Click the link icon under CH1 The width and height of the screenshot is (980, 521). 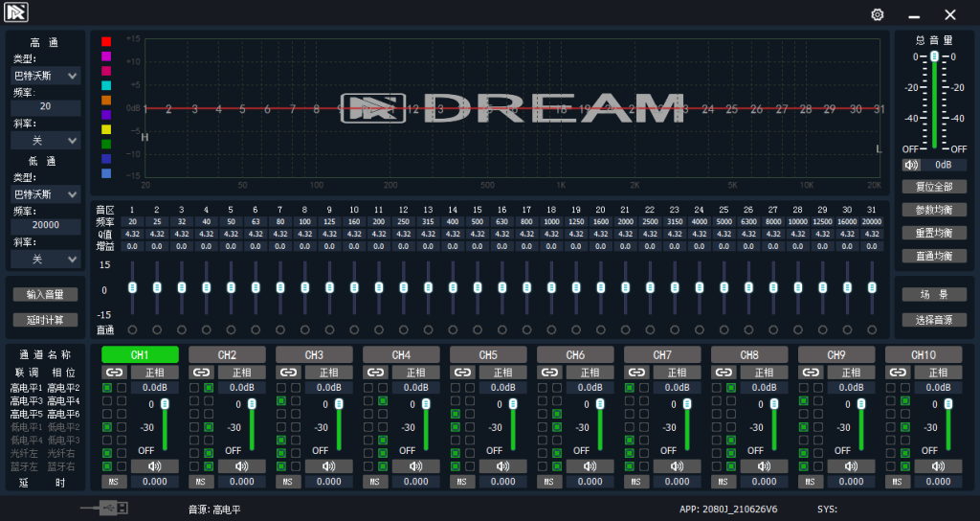(x=115, y=373)
